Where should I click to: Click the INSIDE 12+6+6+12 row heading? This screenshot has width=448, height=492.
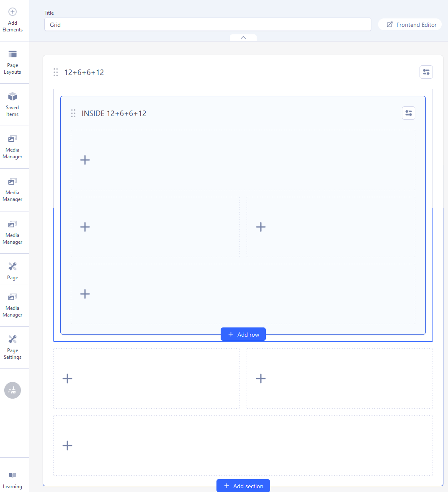[x=114, y=113]
